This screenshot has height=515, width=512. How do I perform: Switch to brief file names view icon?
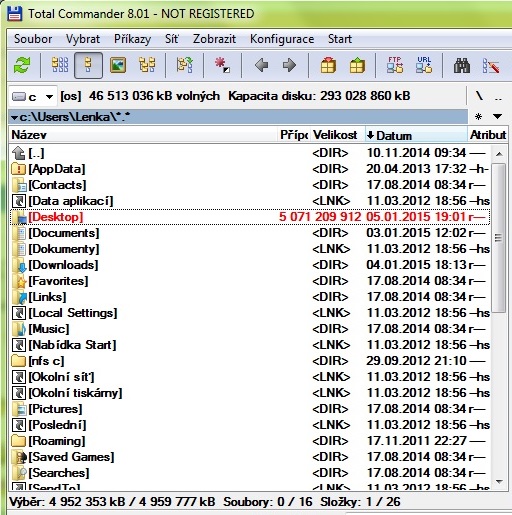click(x=60, y=65)
